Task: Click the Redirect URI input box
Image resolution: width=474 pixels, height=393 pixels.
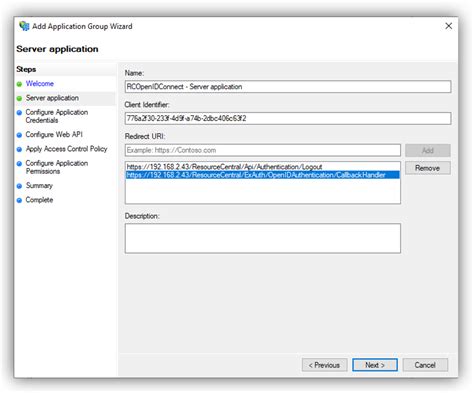Action: 263,150
